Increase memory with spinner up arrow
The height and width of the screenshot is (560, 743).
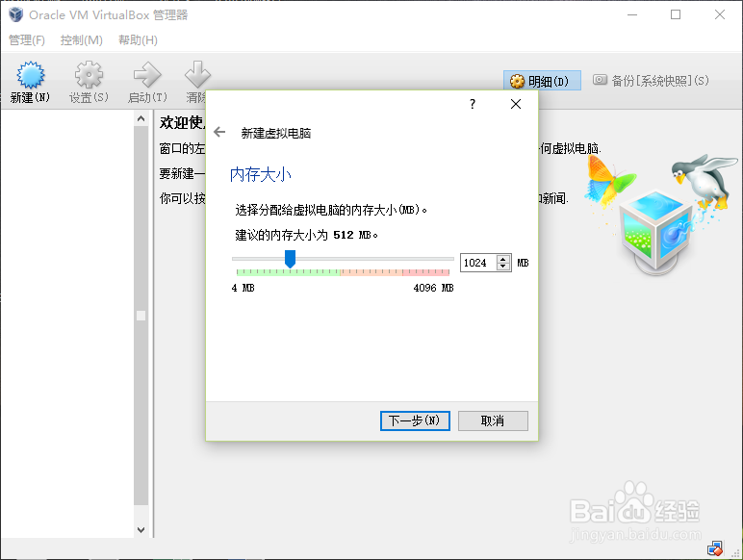pos(503,259)
